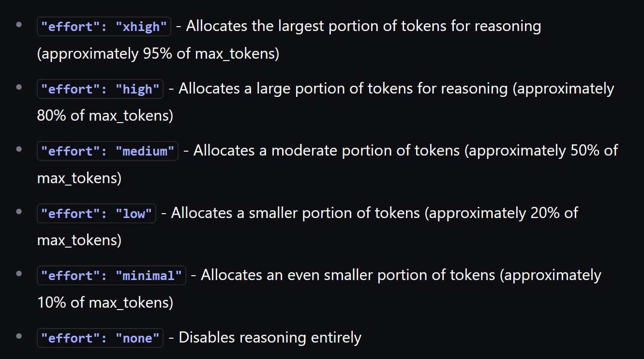The image size is (644, 359).
Task: Click the bullet point beside the none entry
Action: pos(19,336)
